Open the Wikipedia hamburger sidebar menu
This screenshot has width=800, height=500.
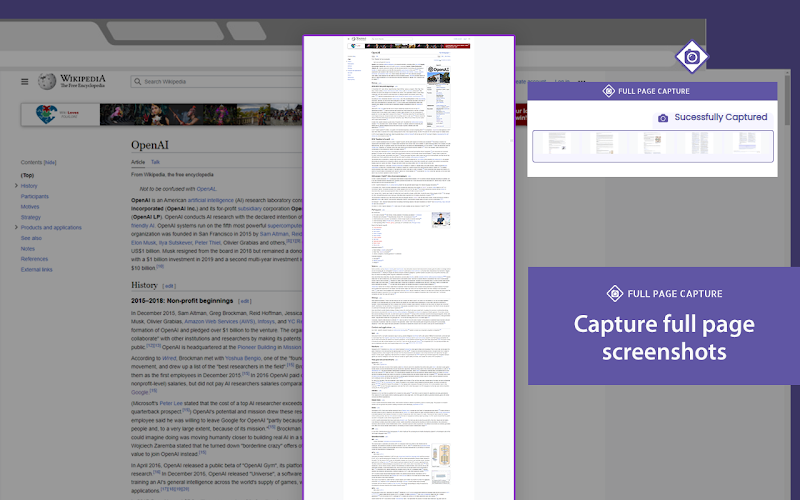click(24, 82)
